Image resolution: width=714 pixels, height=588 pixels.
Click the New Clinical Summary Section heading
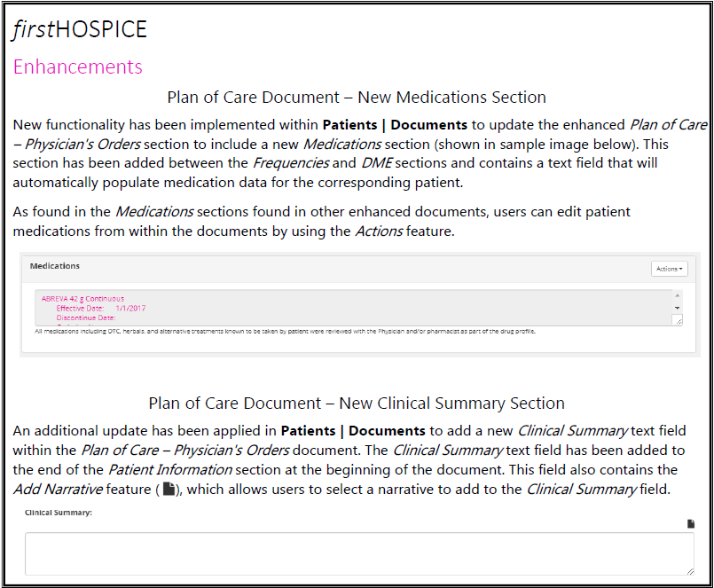357,404
